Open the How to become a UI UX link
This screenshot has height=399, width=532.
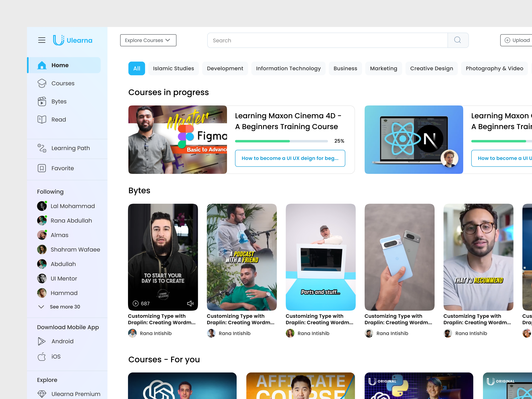[x=290, y=158]
